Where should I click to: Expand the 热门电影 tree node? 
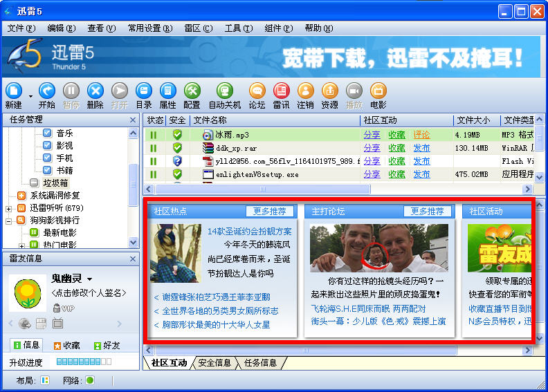tap(21, 245)
